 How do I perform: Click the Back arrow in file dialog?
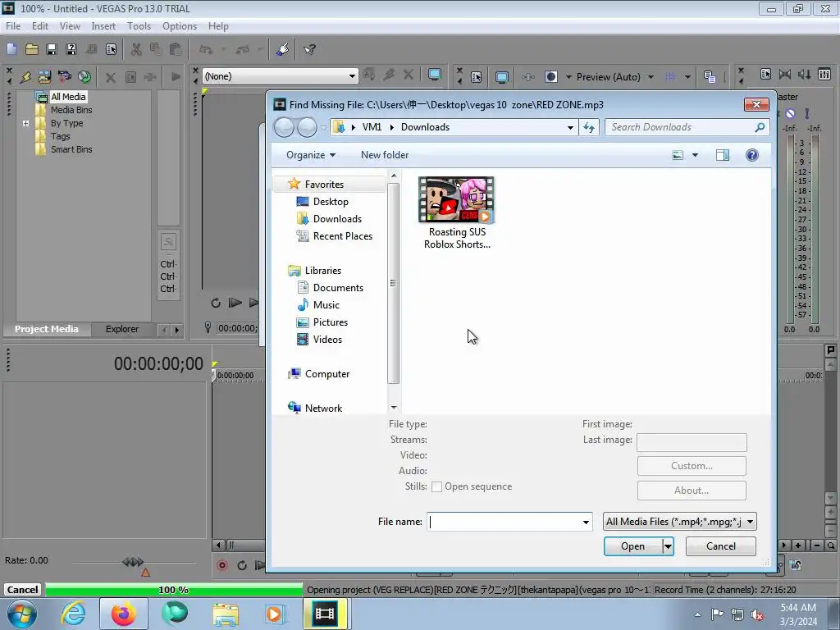[284, 127]
